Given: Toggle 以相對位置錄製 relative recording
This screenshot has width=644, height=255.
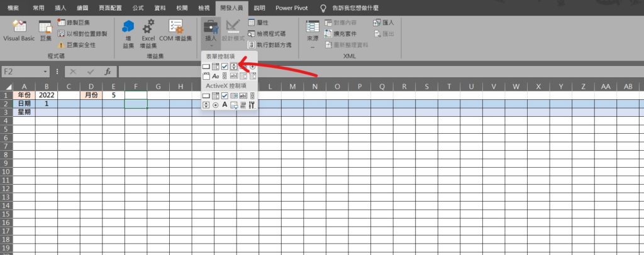Looking at the screenshot, I should (x=82, y=34).
